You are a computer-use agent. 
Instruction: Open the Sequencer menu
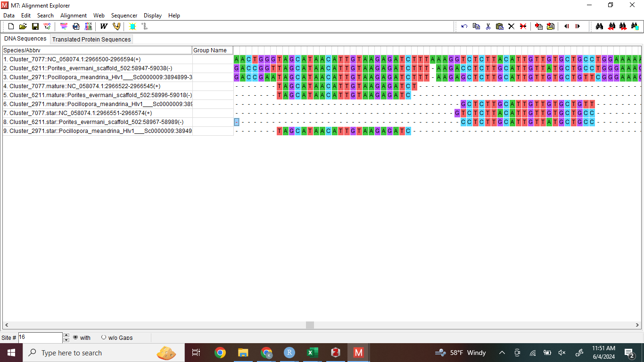pyautogui.click(x=124, y=16)
